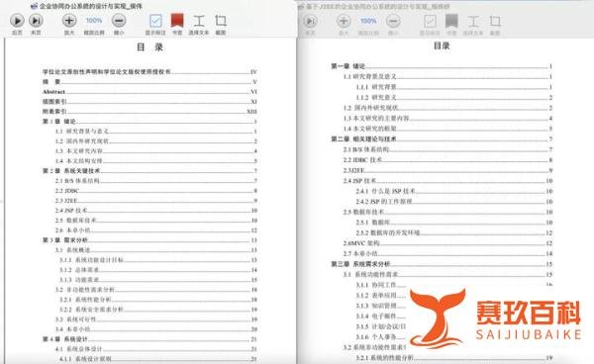Go to last page in right window
Image resolution: width=594 pixels, height=364 pixels.
click(310, 21)
